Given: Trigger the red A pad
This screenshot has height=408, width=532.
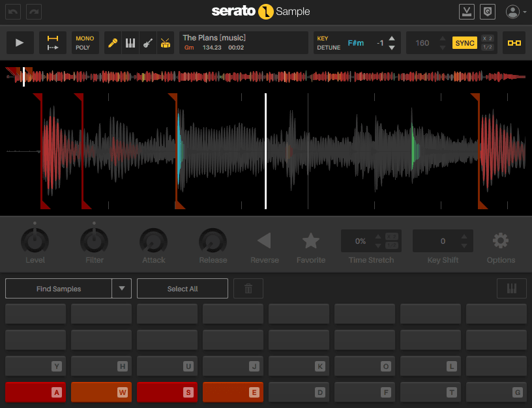Looking at the screenshot, I should (35, 392).
